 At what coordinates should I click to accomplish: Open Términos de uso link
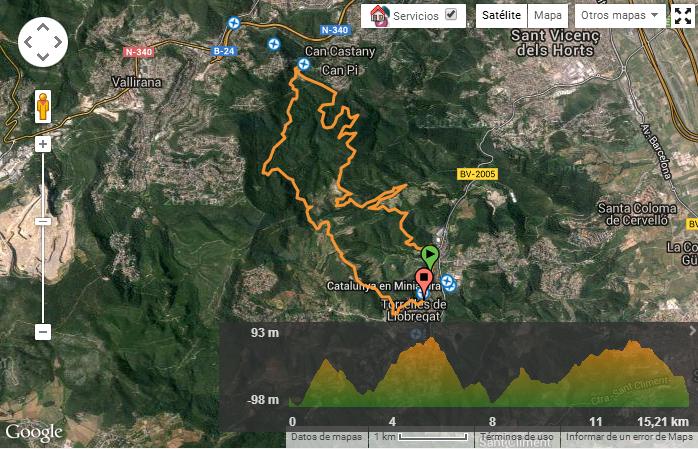tap(517, 437)
